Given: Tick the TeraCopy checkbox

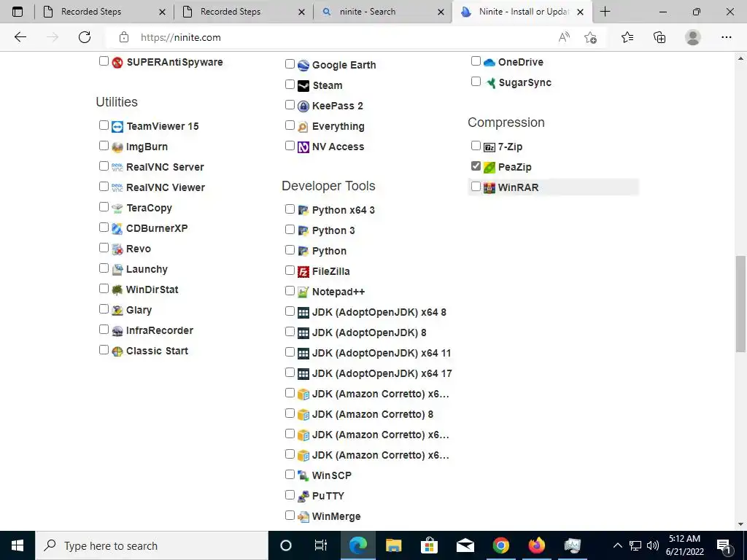Looking at the screenshot, I should point(104,206).
